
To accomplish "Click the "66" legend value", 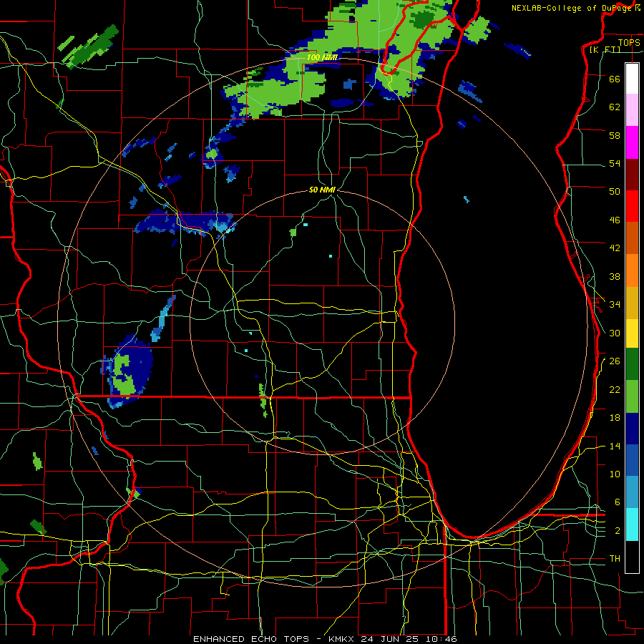I will pyautogui.click(x=615, y=79).
